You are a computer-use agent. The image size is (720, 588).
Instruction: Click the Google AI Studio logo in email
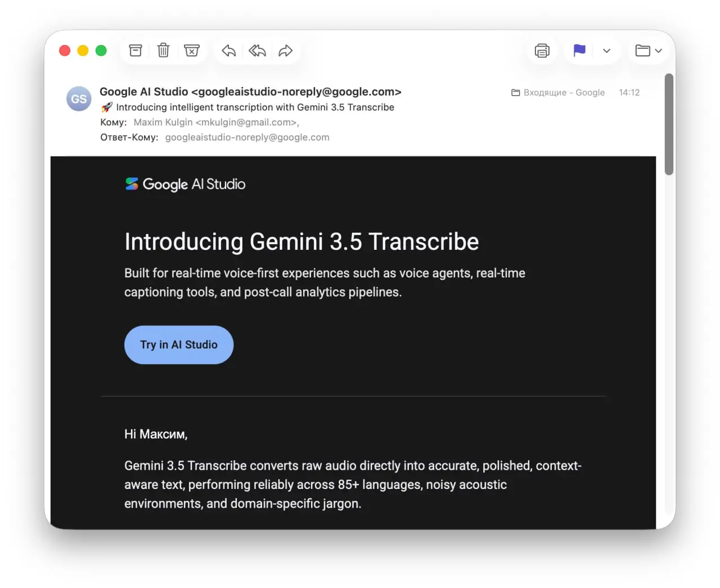[x=185, y=184]
